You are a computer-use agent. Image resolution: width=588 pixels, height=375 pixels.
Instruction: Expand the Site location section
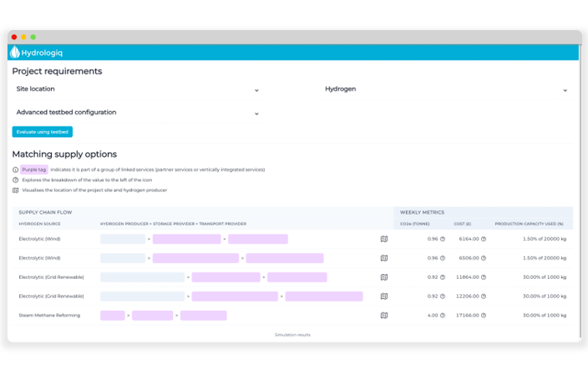tap(256, 89)
